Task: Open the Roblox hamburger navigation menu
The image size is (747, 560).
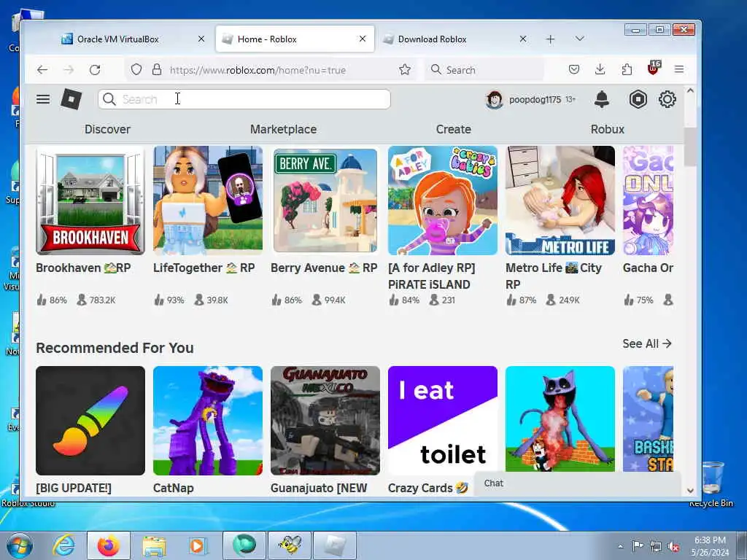Action: tap(43, 99)
